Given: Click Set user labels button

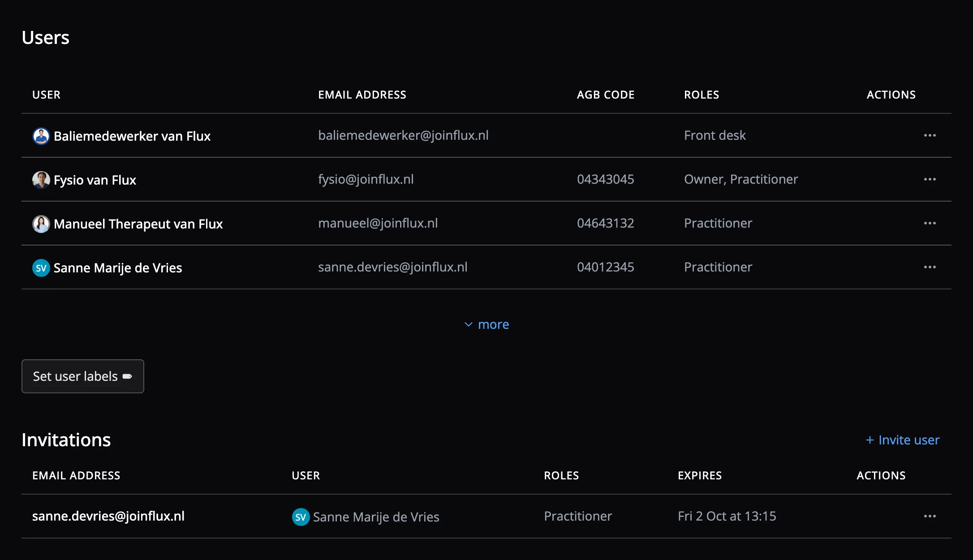Looking at the screenshot, I should 83,376.
